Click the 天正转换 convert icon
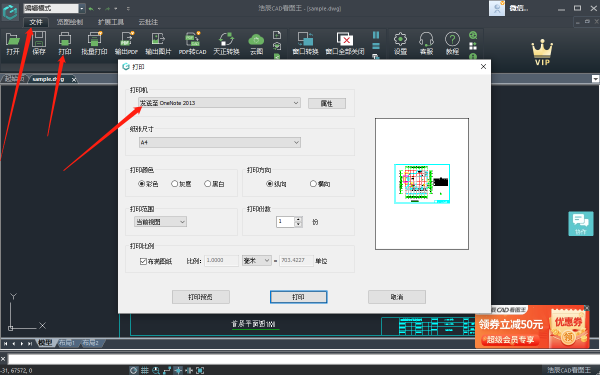The image size is (600, 375). tap(226, 43)
